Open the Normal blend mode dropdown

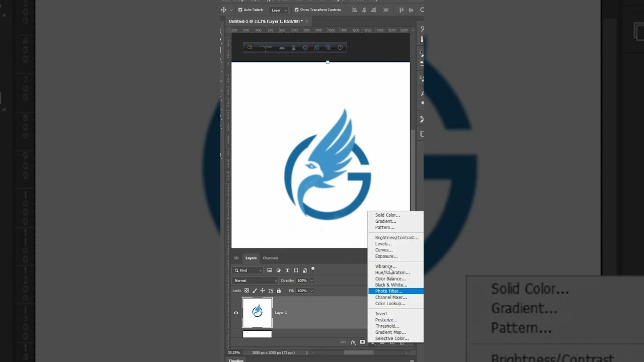tap(255, 281)
